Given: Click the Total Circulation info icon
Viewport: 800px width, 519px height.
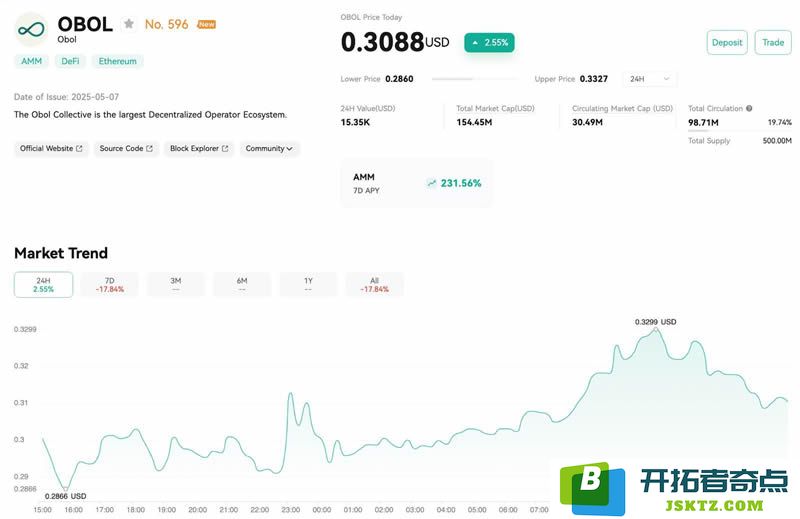Looking at the screenshot, I should (x=749, y=108).
